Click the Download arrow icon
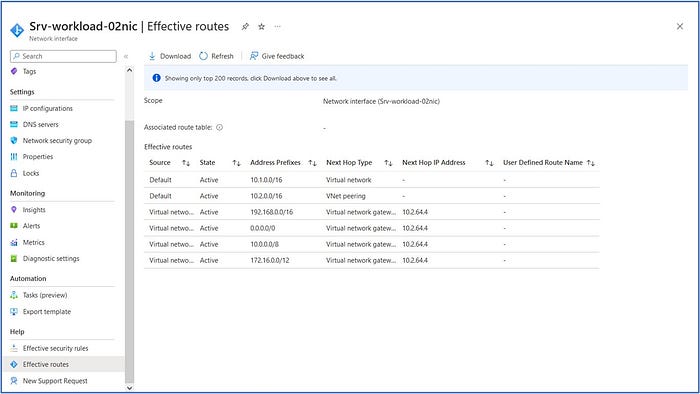700x394 pixels. (x=152, y=56)
